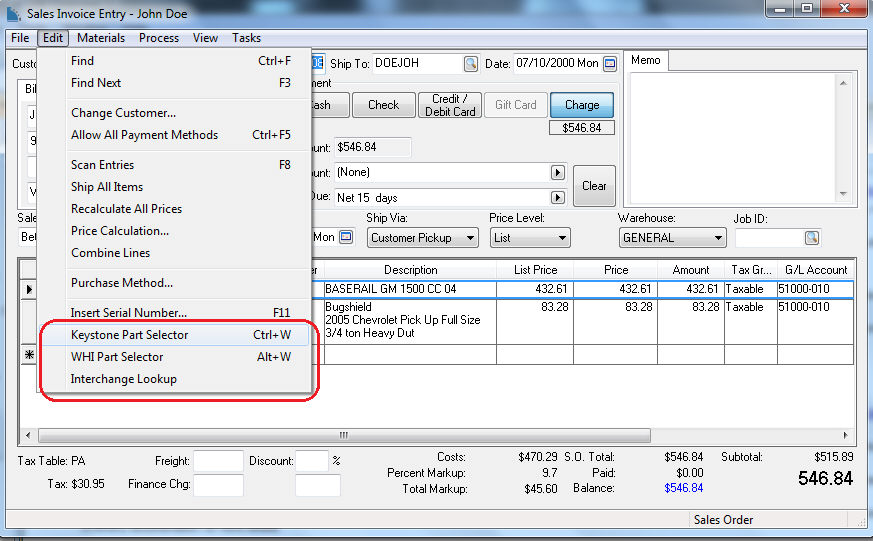Click the arrow button beside Net 15 days
873x541 pixels.
click(x=557, y=198)
